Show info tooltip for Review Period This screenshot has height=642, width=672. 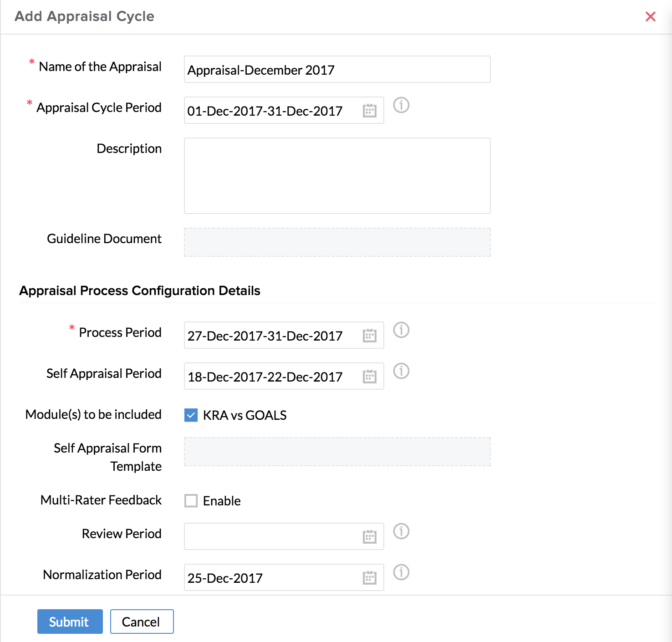pos(401,531)
